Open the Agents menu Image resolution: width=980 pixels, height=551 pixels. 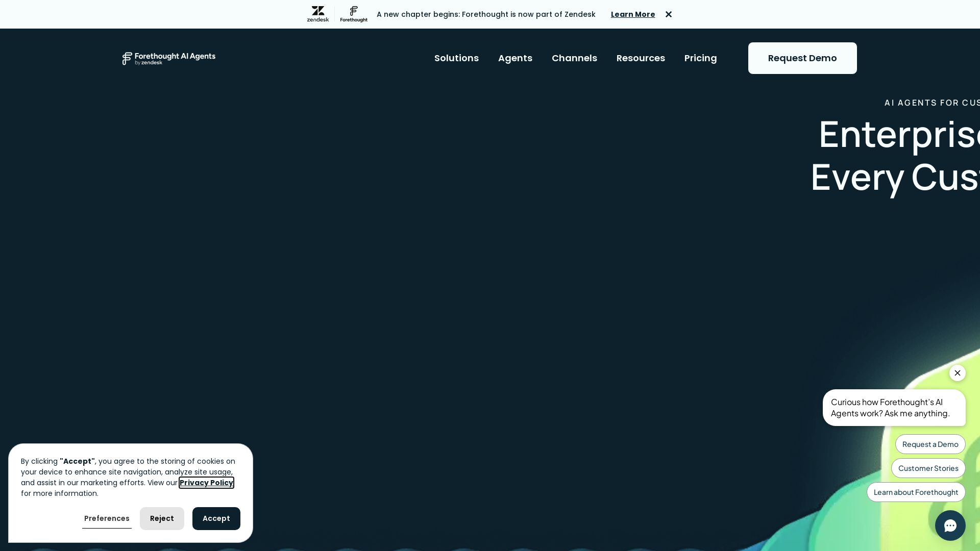click(x=515, y=58)
